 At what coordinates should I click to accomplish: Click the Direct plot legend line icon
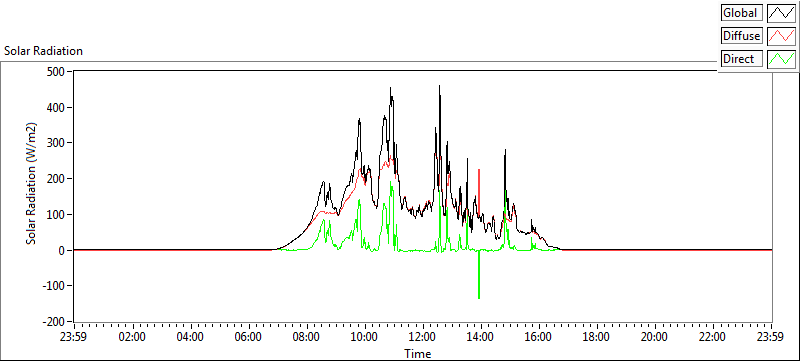pos(782,59)
